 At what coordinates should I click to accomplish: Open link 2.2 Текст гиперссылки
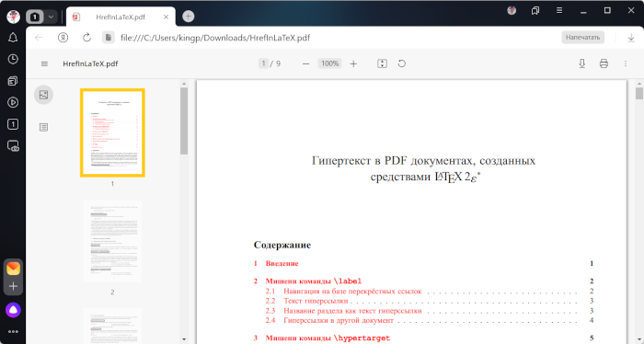(306, 301)
